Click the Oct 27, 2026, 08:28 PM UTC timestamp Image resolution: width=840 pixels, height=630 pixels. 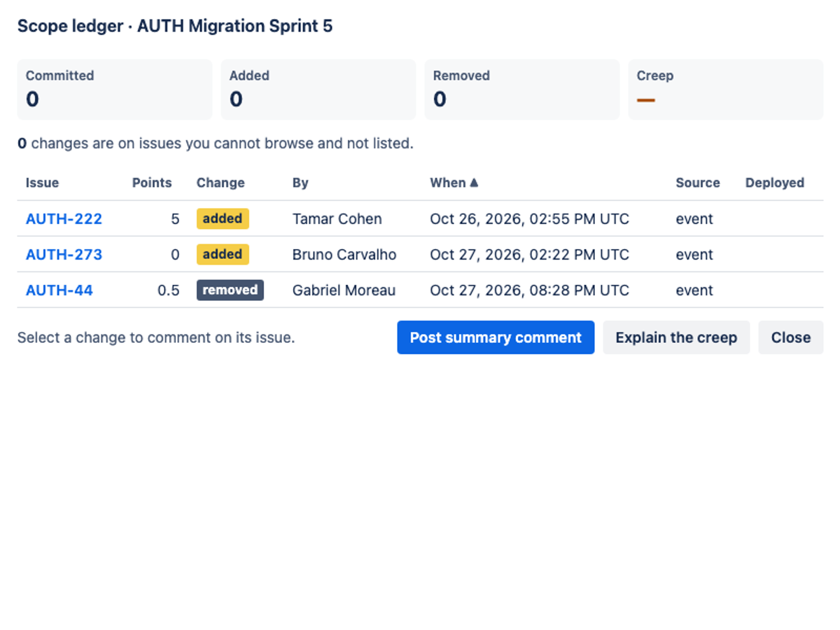[x=530, y=290]
